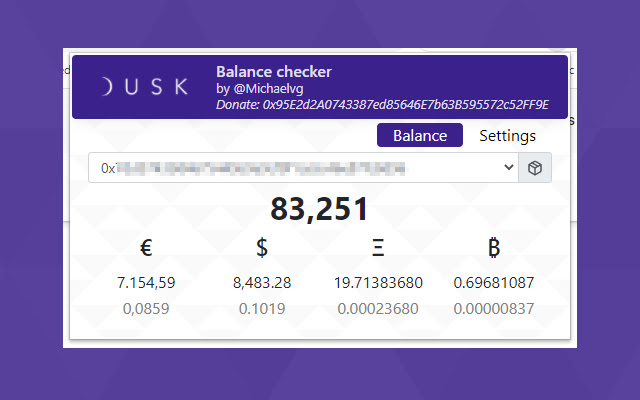Viewport: 640px width, 400px height.
Task: Click the dollar currency symbol
Action: pos(262,247)
